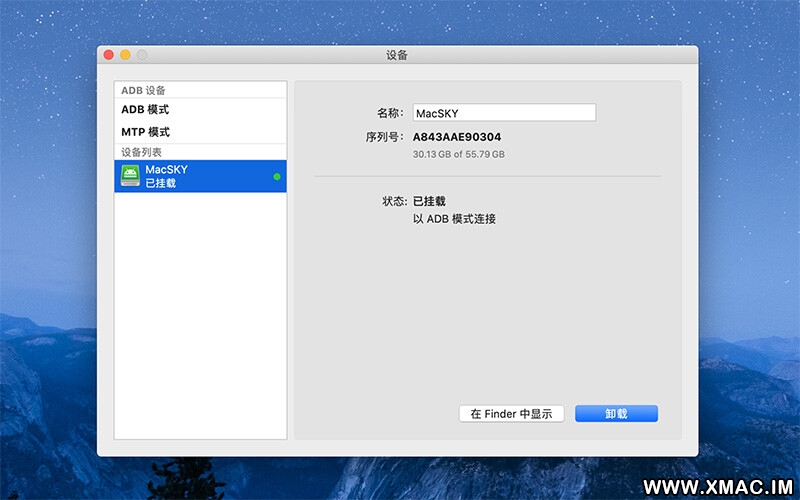800x500 pixels.
Task: Click the 序列号 label
Action: point(384,137)
